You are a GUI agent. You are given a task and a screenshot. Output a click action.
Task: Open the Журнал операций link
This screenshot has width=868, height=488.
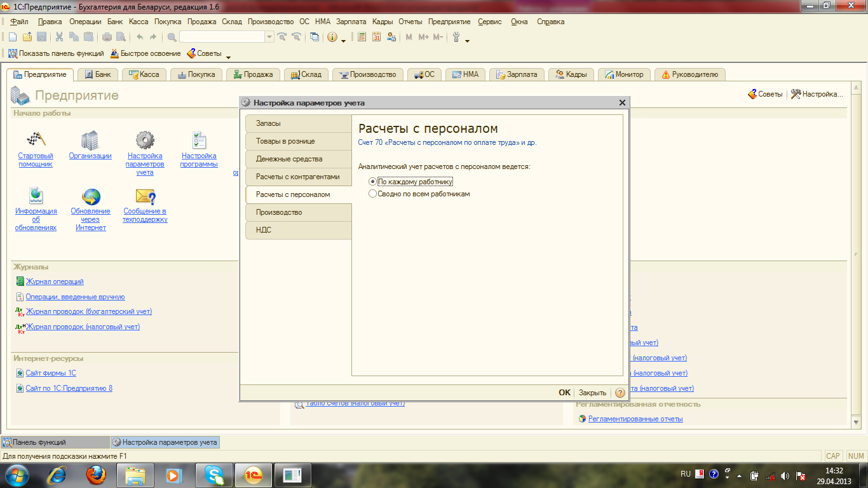click(x=55, y=281)
